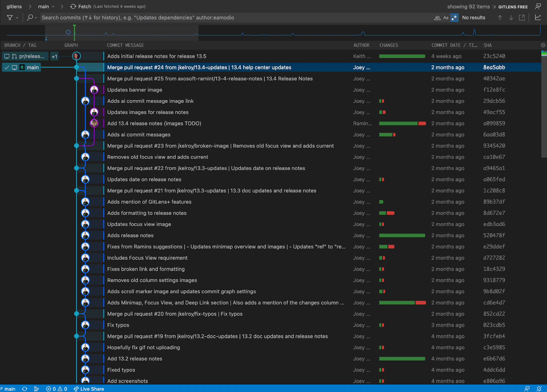Open the search options magnifier dropdown

coord(32,17)
